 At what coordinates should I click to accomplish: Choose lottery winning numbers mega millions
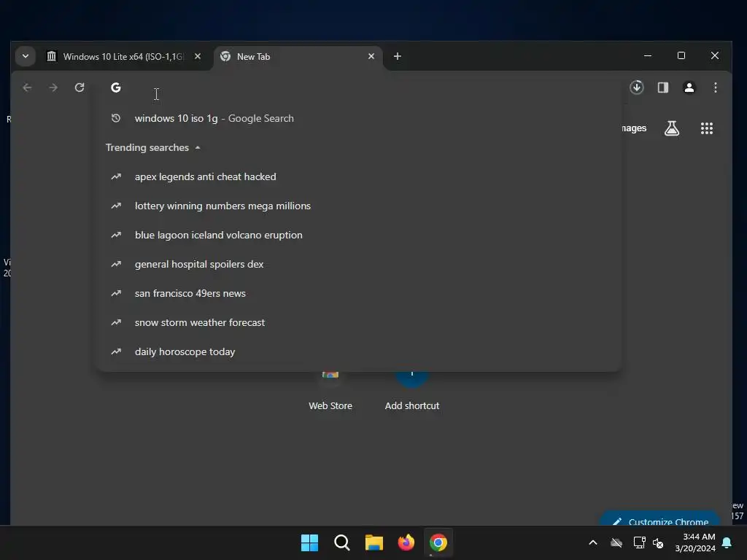pos(358,206)
